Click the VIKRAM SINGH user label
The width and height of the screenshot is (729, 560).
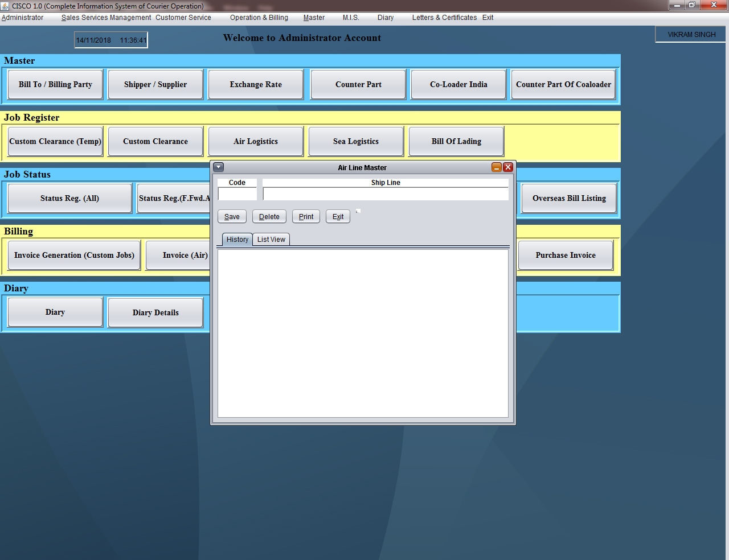(691, 35)
